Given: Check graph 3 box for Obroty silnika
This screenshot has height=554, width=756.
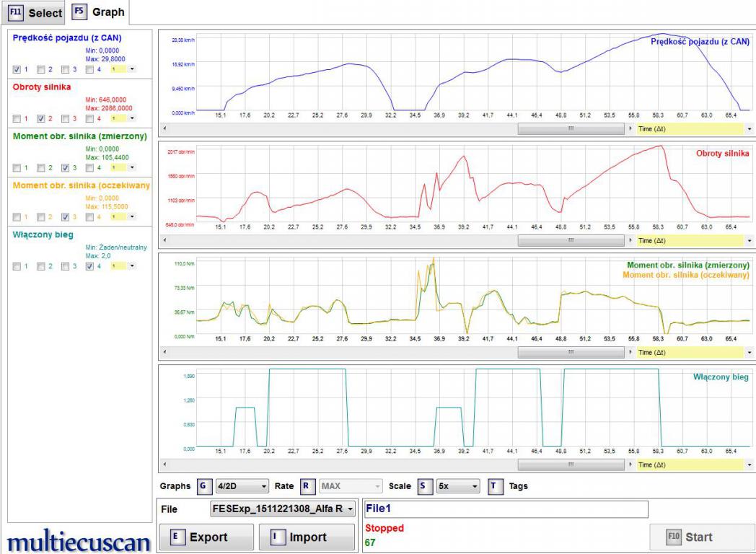Looking at the screenshot, I should pos(66,118).
